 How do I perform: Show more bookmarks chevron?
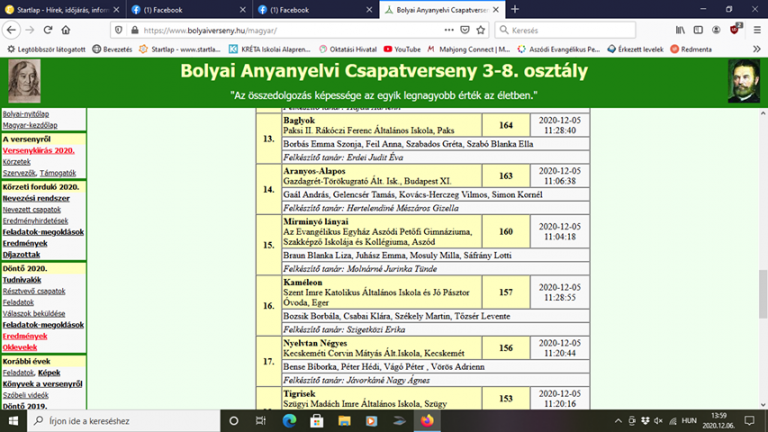(757, 49)
